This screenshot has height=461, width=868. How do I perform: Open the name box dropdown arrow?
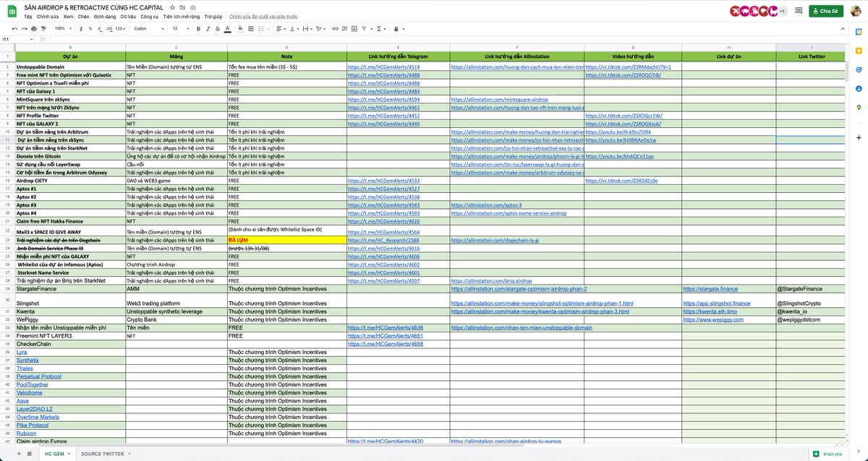pos(30,39)
